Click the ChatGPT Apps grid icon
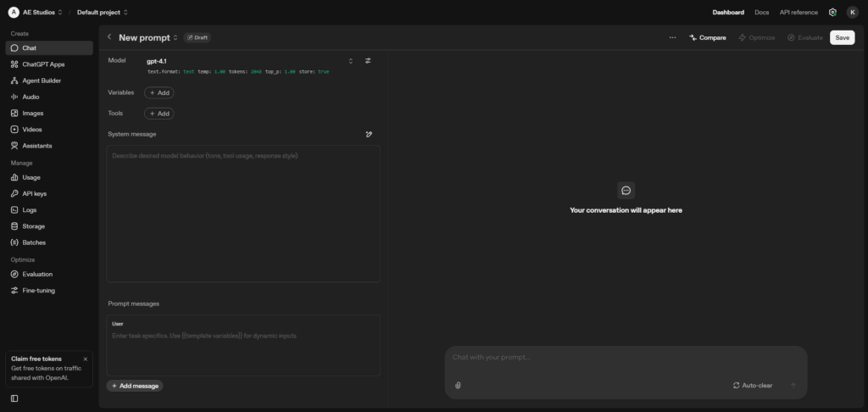This screenshot has width=868, height=412. [x=14, y=64]
